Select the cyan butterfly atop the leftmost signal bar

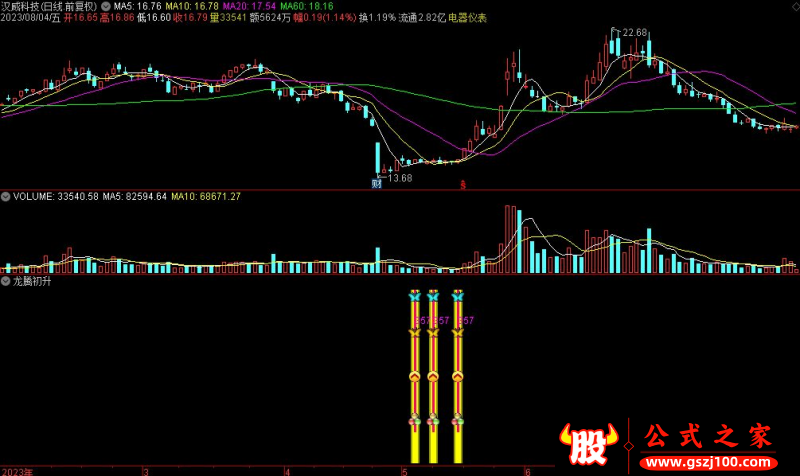[415, 296]
